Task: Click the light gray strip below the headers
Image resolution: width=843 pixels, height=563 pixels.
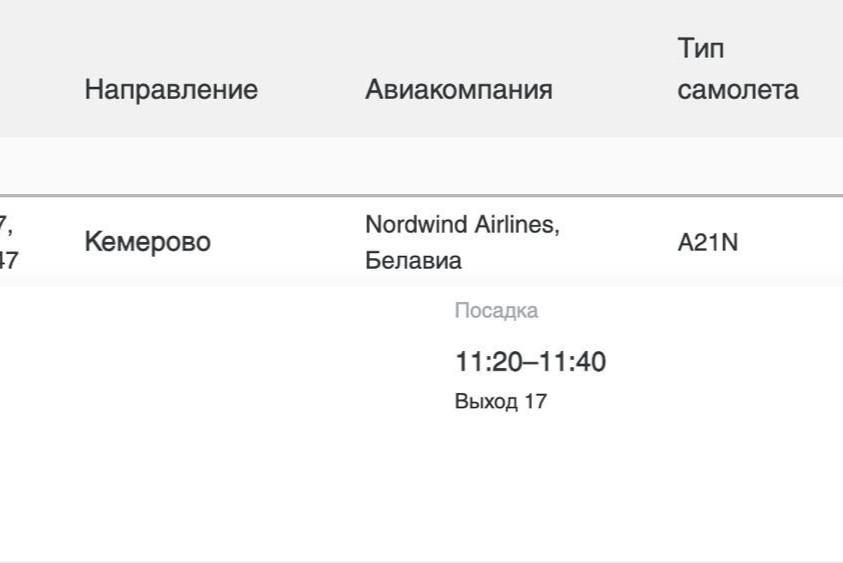Action: [420, 165]
